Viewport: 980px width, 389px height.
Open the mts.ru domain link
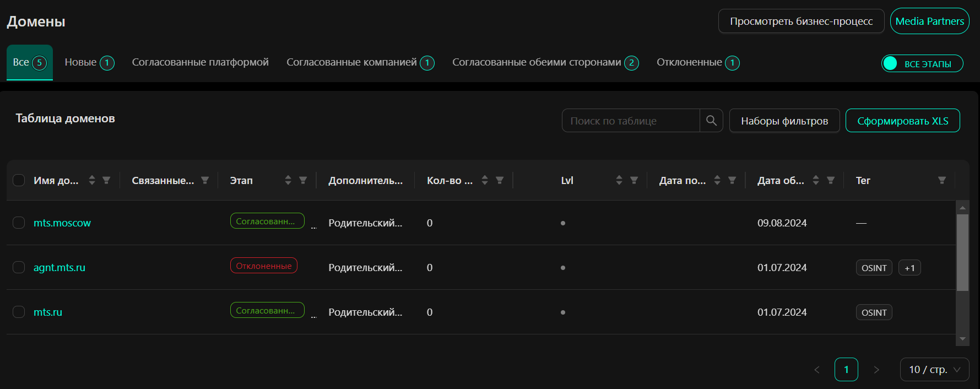click(48, 312)
